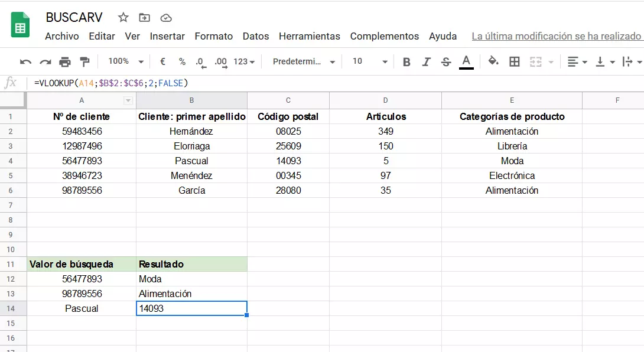Viewport: 644px width, 352px height.
Task: Open the Insertar menu
Action: (167, 36)
